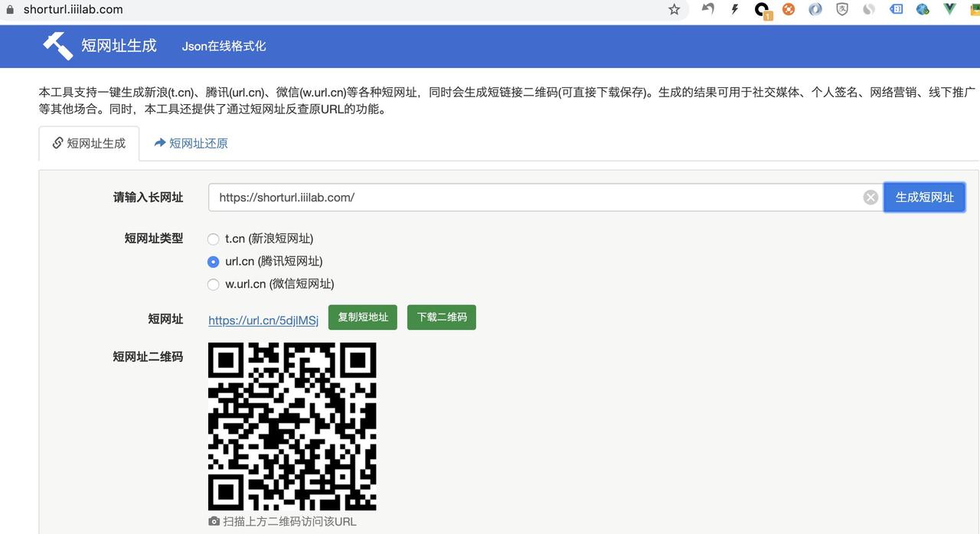Open the shield extension icon
Screen dimensions: 980x534
(x=842, y=9)
